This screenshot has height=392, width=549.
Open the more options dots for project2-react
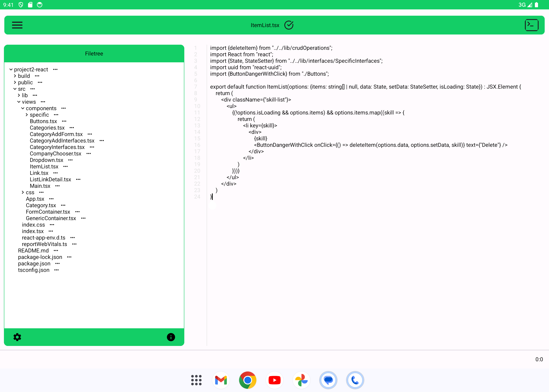tap(55, 70)
